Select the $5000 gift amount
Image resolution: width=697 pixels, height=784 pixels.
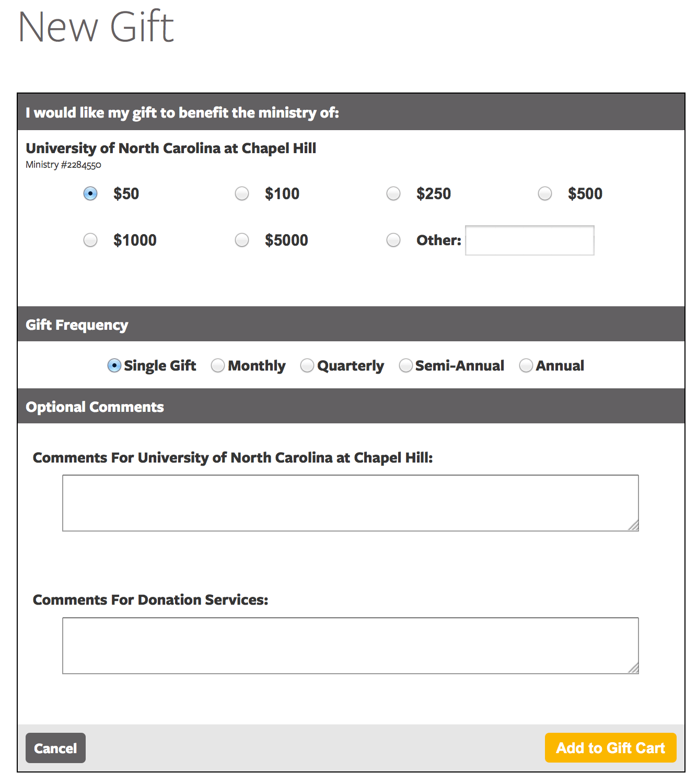[242, 240]
